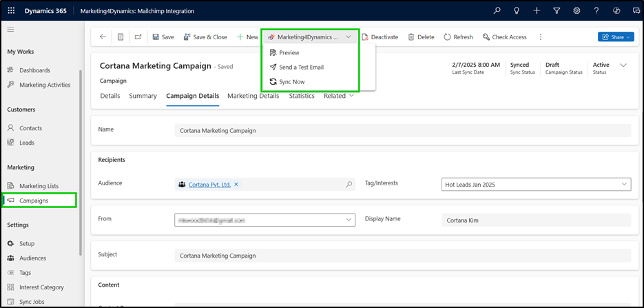The height and width of the screenshot is (308, 644).
Task: Open the advanced find funnel icon
Action: click(557, 11)
